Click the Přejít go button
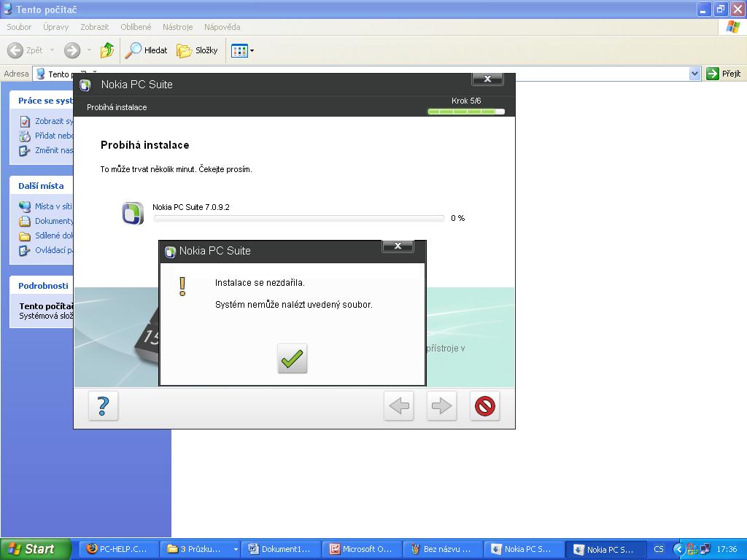747x560 pixels. click(x=724, y=74)
